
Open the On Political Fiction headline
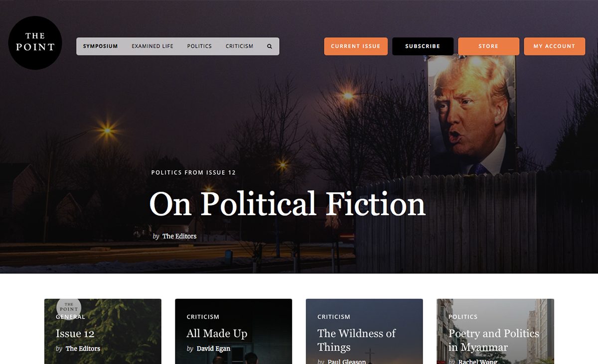[288, 204]
